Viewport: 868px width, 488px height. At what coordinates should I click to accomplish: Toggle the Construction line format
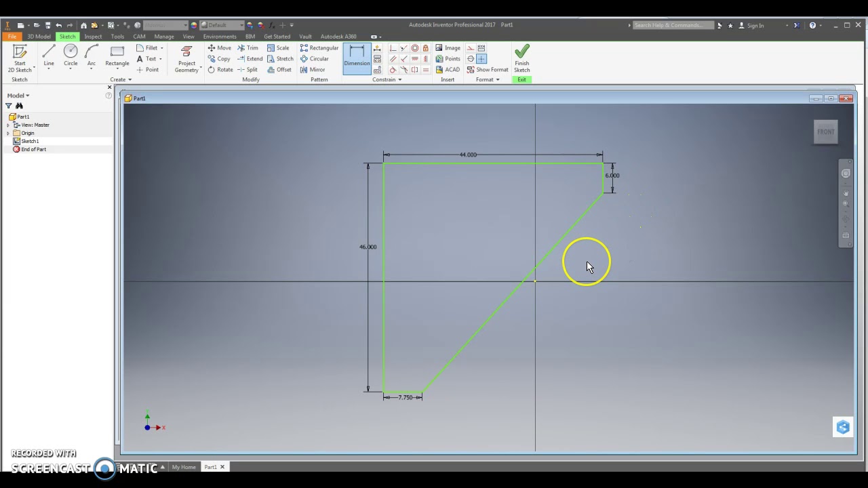pos(471,48)
